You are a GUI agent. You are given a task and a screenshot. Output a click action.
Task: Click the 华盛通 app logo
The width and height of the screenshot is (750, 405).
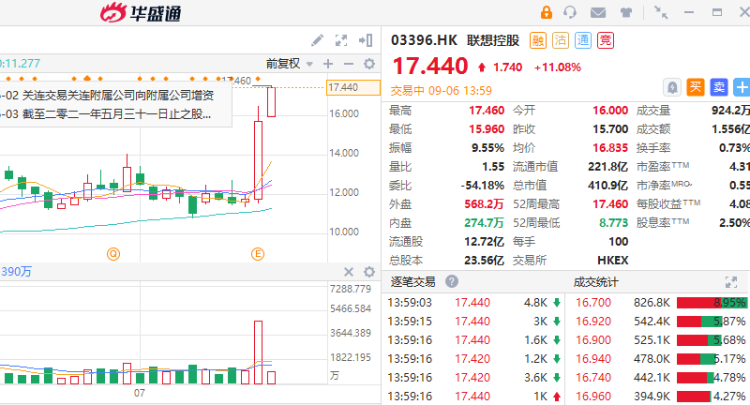(140, 12)
